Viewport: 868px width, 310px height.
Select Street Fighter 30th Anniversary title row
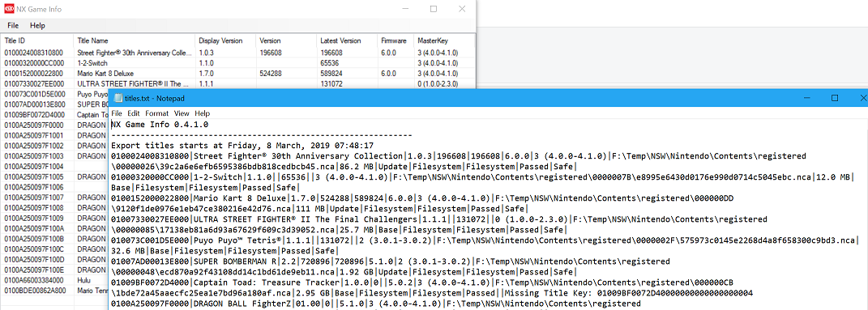pos(238,53)
